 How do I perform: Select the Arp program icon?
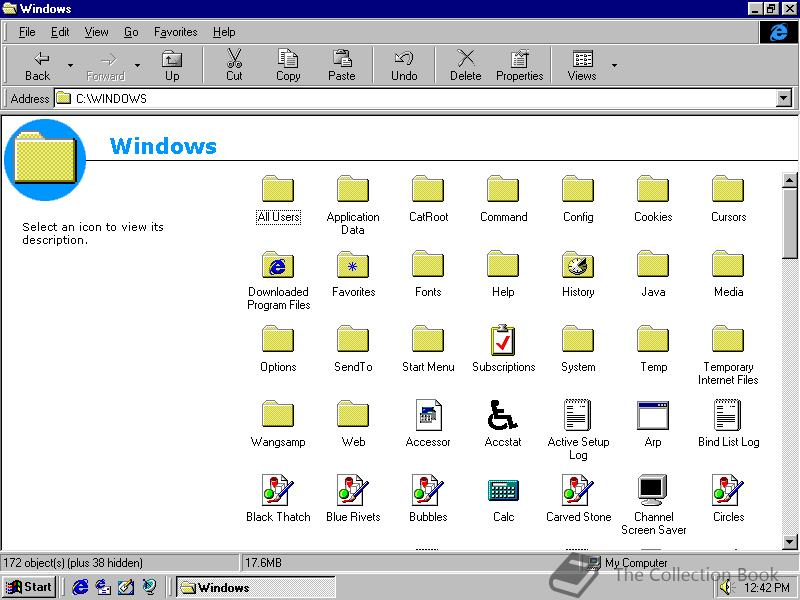(653, 424)
